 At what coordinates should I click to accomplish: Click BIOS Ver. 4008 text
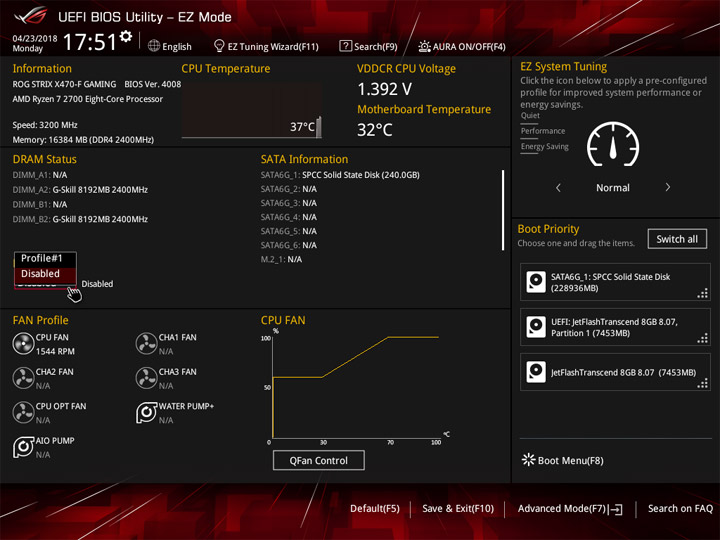click(x=152, y=84)
